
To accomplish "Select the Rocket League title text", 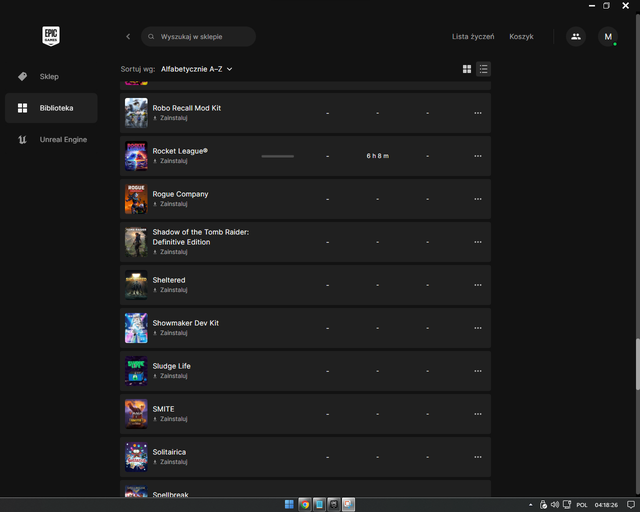I will [x=180, y=151].
